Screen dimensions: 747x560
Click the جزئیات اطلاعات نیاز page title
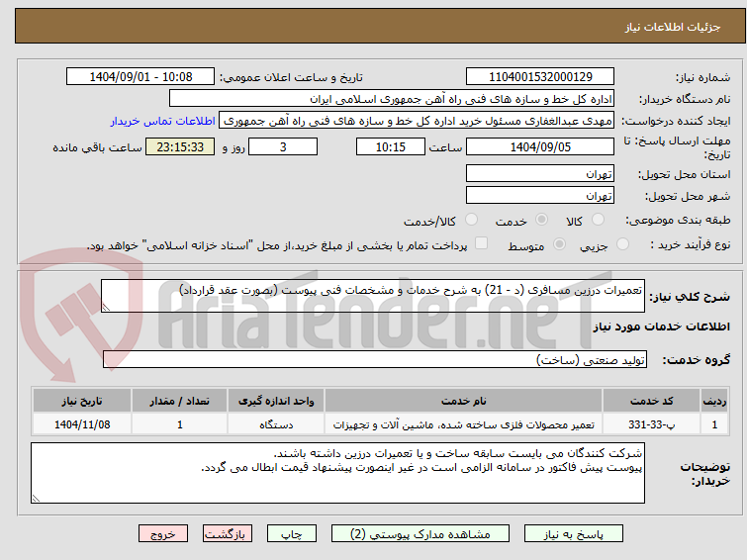tap(673, 27)
